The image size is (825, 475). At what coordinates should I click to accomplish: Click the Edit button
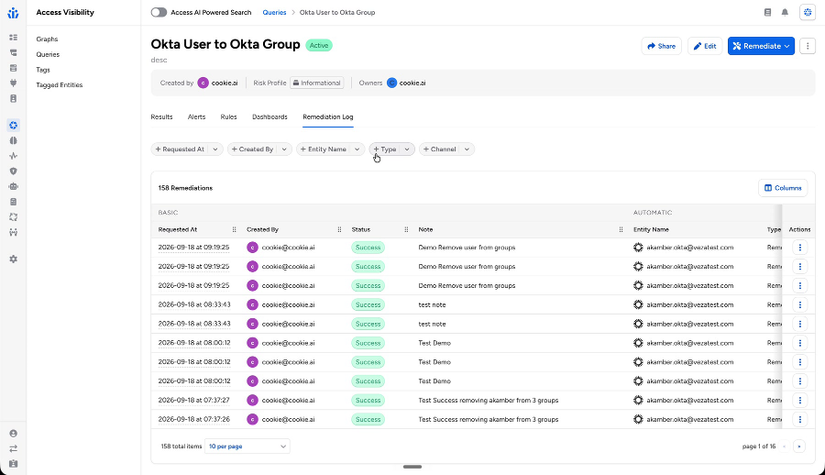(x=705, y=46)
